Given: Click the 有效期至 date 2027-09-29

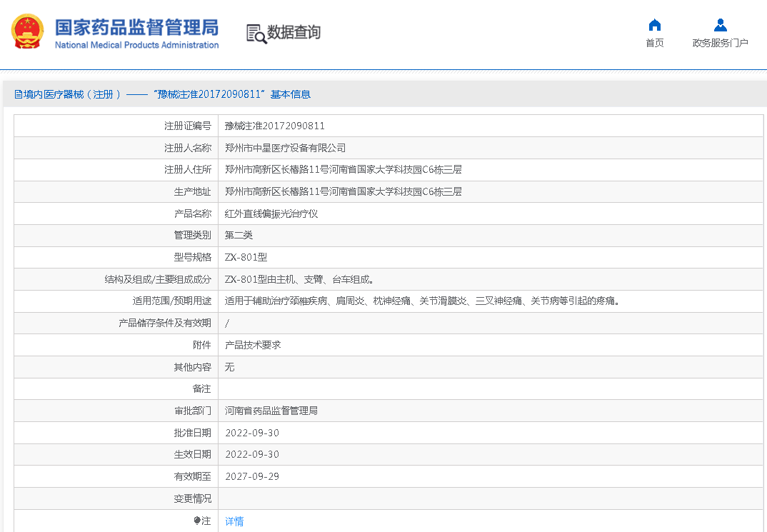Looking at the screenshot, I should 251,476.
